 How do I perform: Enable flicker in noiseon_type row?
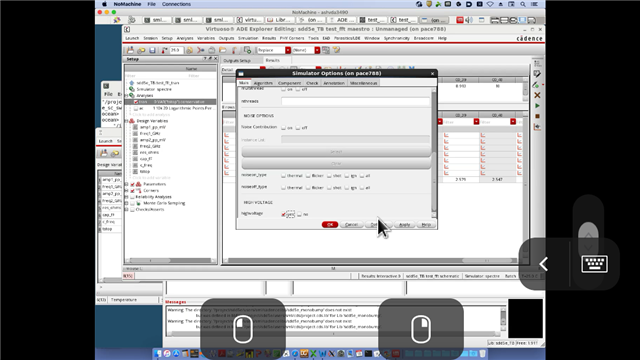pyautogui.click(x=308, y=176)
